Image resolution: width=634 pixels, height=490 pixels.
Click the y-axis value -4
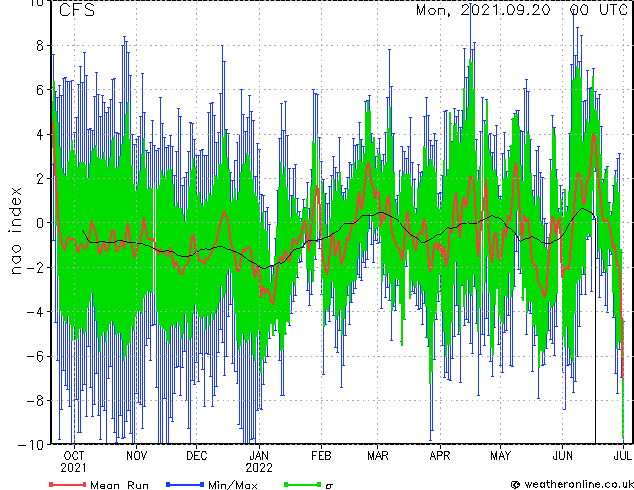coord(35,312)
